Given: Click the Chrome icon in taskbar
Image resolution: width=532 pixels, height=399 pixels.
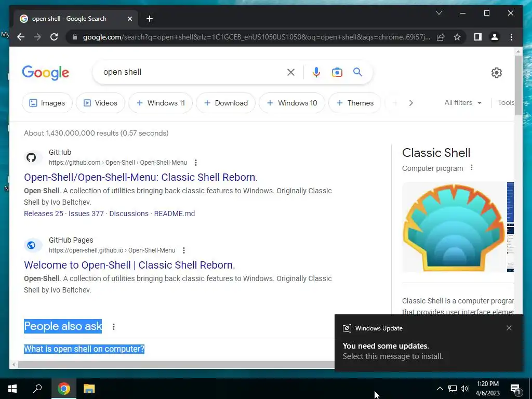Looking at the screenshot, I should point(64,389).
